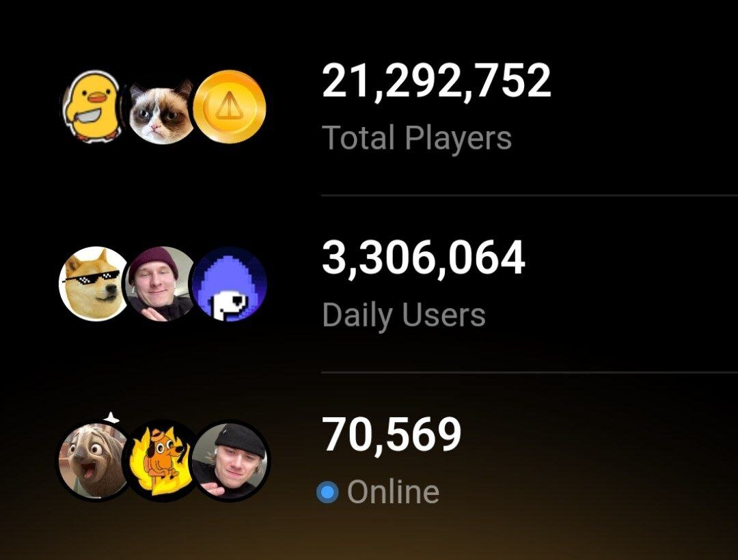Click the white sparkle above sloth avatar

pyautogui.click(x=111, y=417)
